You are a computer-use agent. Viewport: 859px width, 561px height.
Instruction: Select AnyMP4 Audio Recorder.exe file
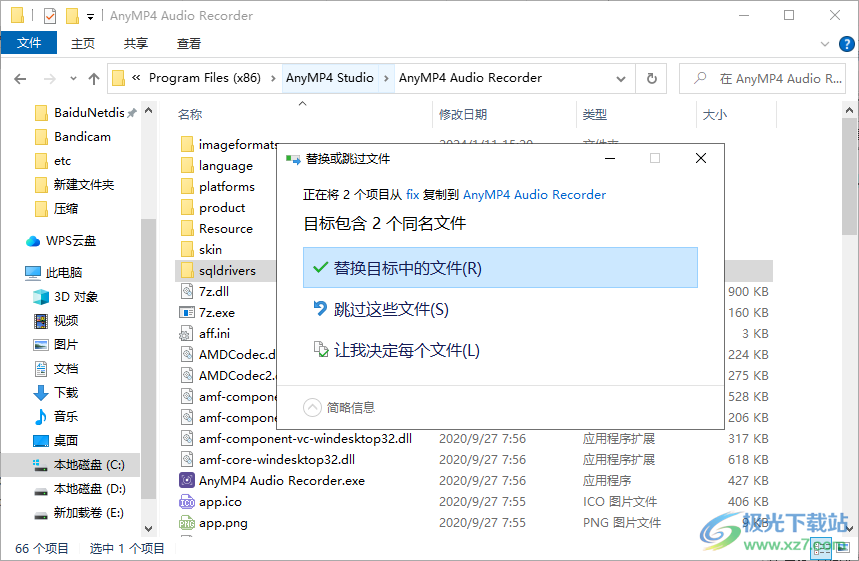tap(272, 480)
